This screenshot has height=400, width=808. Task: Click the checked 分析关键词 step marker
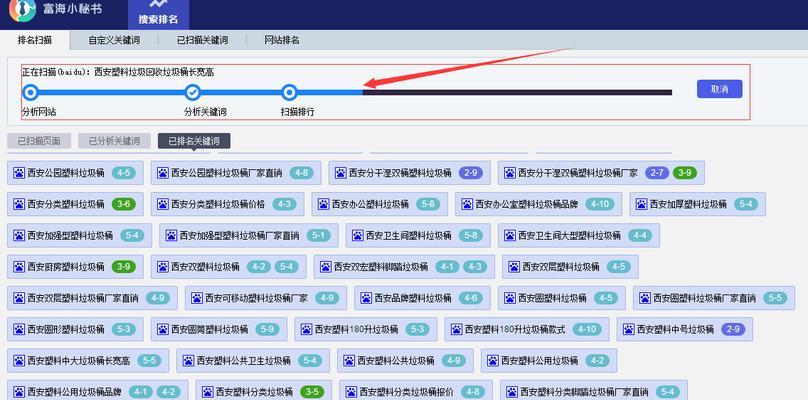pos(193,93)
